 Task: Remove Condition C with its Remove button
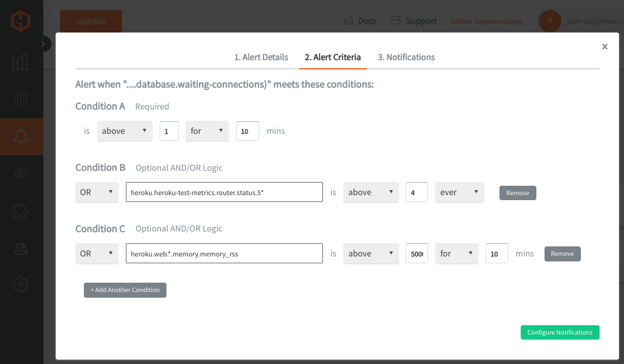click(562, 254)
